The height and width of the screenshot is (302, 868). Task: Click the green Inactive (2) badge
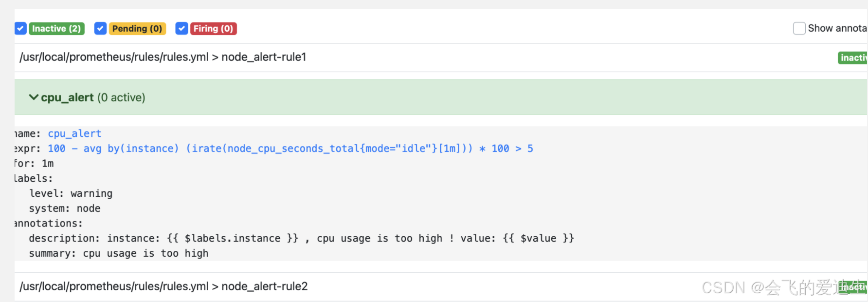click(56, 29)
